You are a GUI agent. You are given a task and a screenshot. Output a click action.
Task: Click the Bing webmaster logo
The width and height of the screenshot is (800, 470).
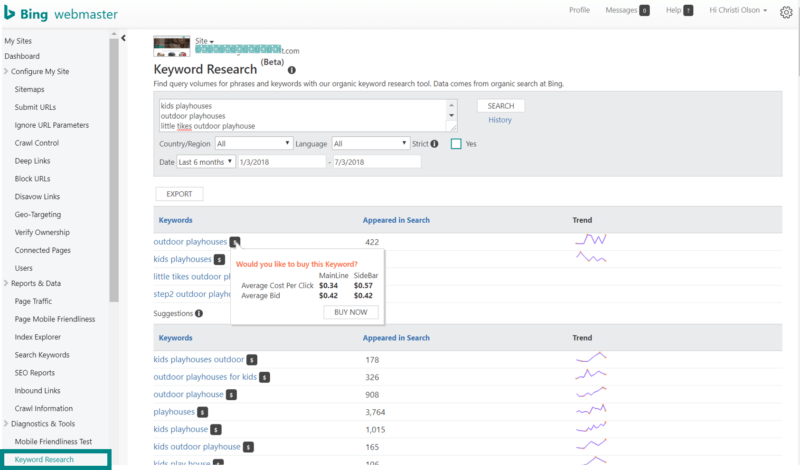(61, 14)
